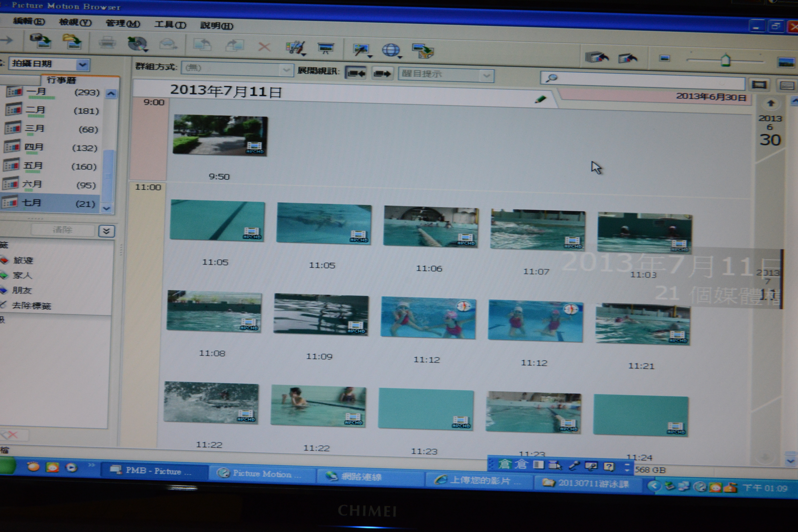Click month list scroll down arrow

tap(107, 208)
